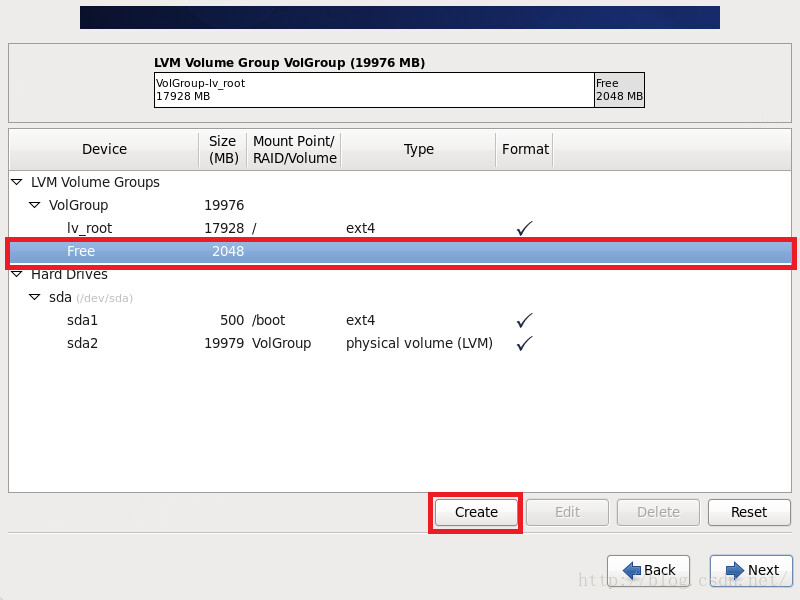Viewport: 800px width, 600px height.
Task: Click the /boot mount point cell
Action: (x=268, y=320)
